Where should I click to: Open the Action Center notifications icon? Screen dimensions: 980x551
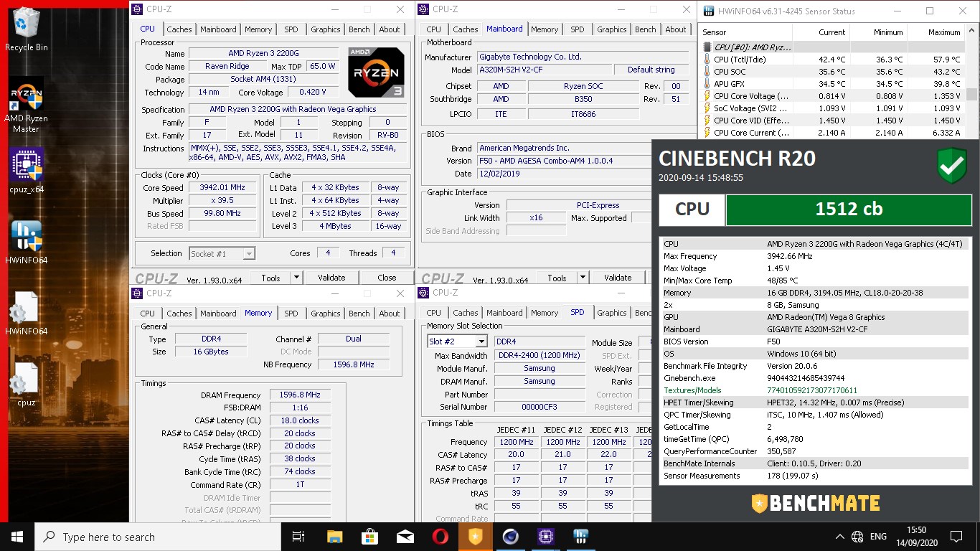click(956, 537)
